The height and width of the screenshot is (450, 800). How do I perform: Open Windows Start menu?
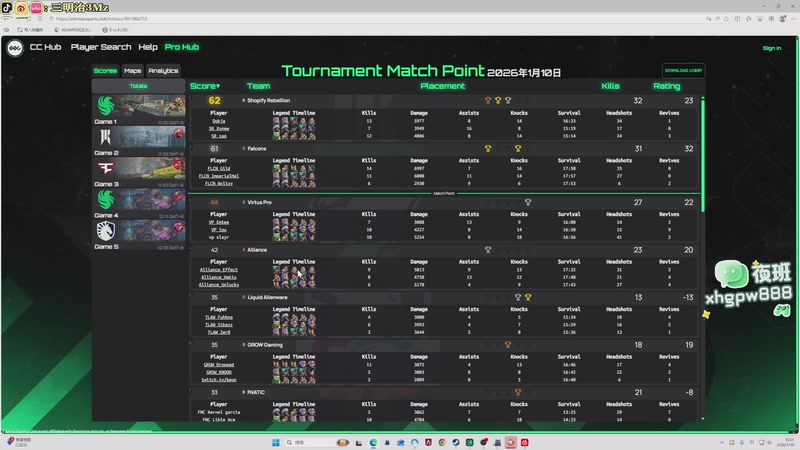click(276, 442)
